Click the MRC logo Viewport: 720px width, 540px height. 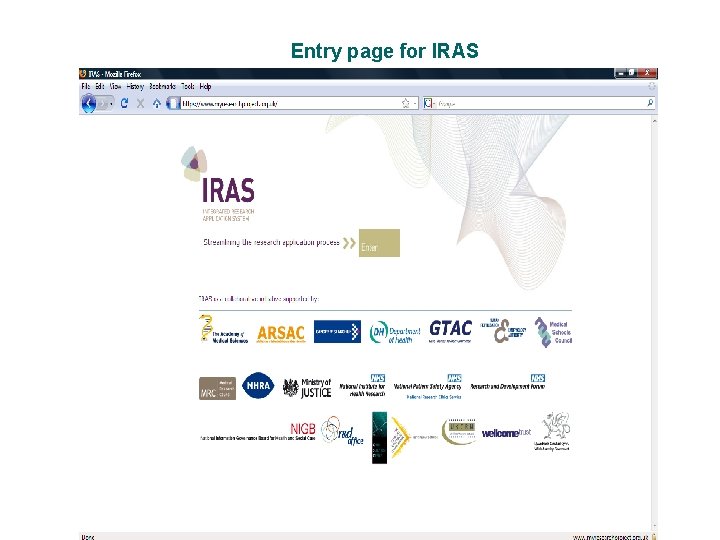tap(217, 388)
